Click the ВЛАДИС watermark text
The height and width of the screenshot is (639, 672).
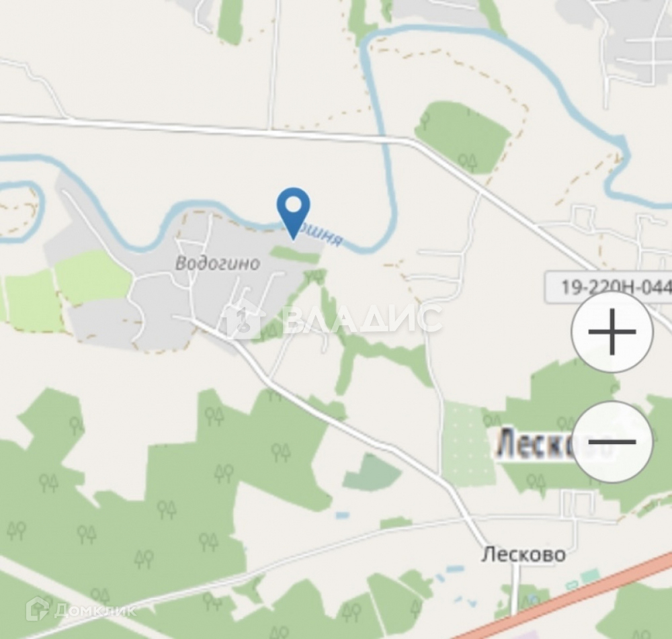coord(362,318)
